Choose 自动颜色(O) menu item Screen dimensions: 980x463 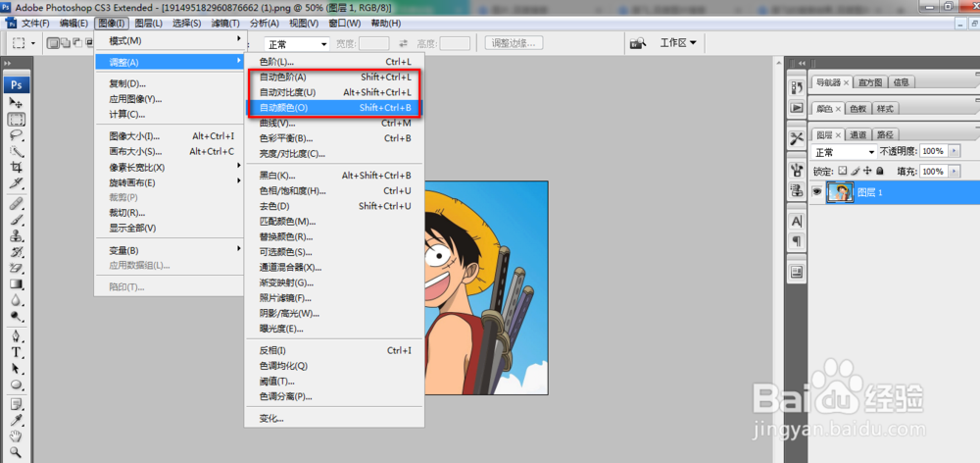[x=334, y=108]
